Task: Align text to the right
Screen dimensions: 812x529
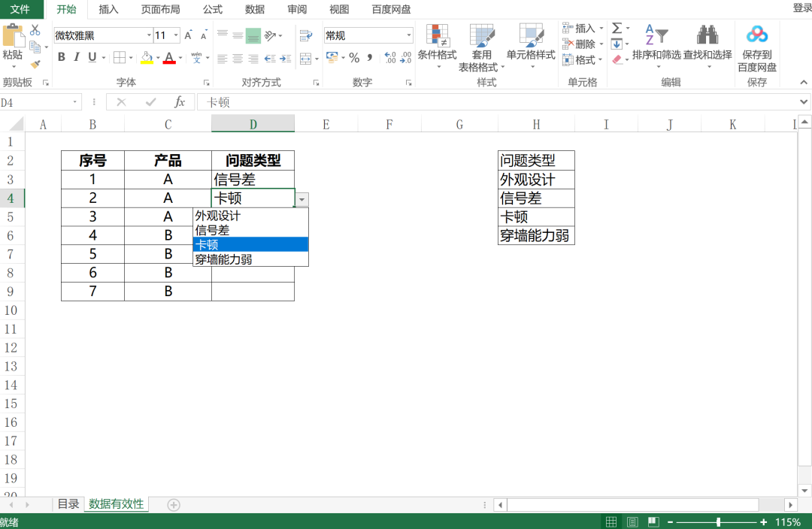Action: click(253, 59)
